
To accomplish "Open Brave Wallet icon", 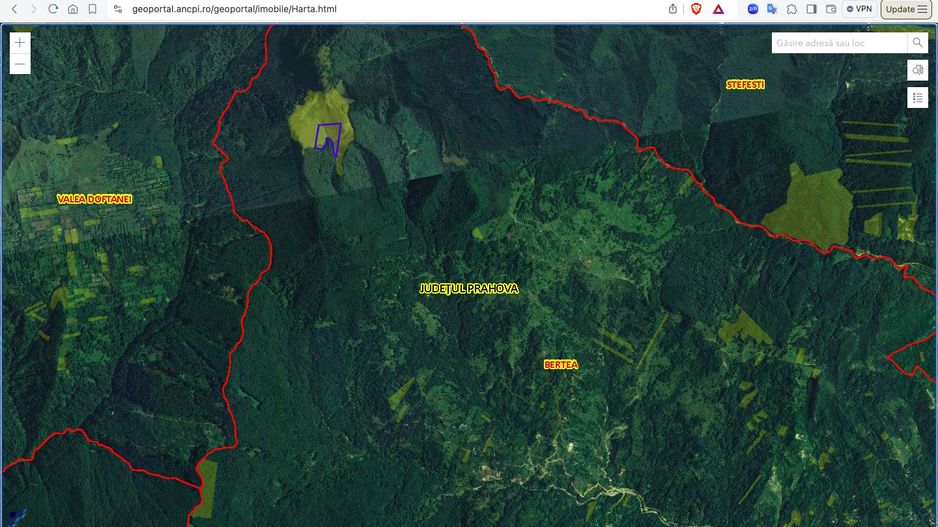I will (832, 9).
